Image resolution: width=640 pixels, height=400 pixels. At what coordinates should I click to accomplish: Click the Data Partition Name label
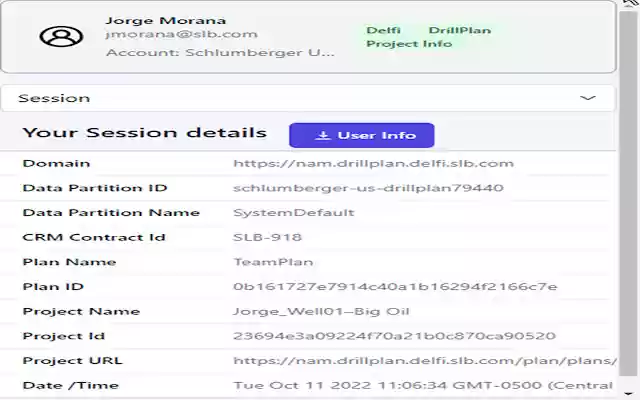111,213
